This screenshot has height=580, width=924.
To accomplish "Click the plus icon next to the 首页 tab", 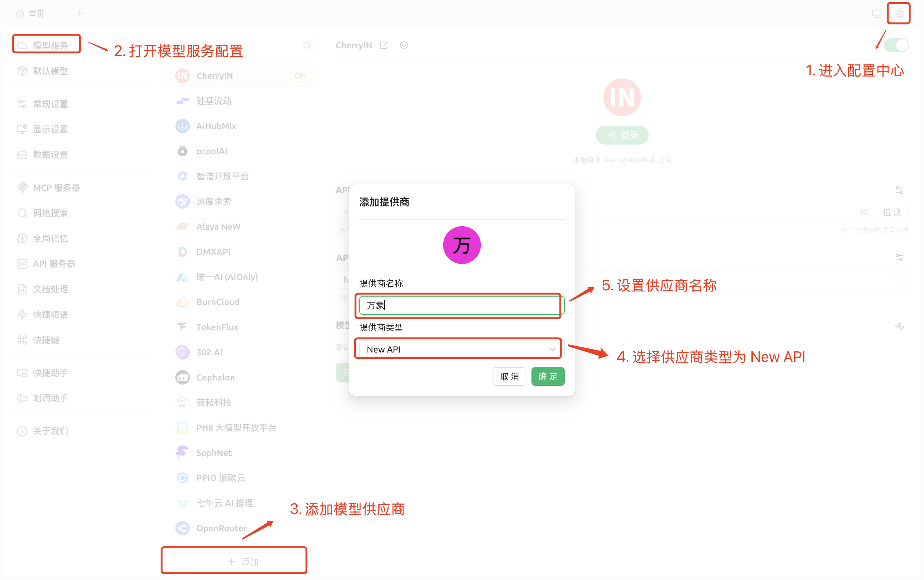I will click(x=79, y=14).
